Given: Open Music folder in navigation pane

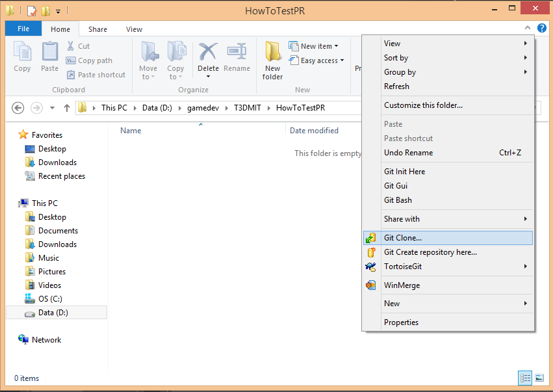Looking at the screenshot, I should (49, 258).
